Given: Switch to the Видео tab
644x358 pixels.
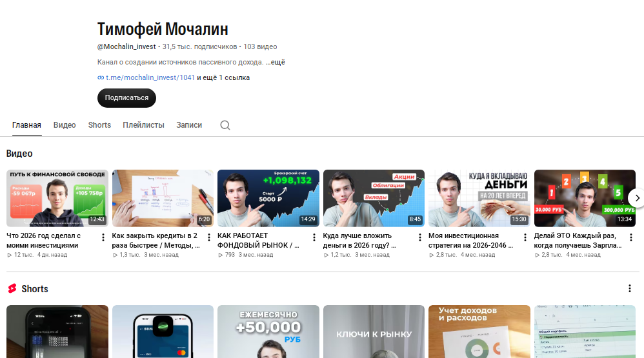Looking at the screenshot, I should coord(65,125).
